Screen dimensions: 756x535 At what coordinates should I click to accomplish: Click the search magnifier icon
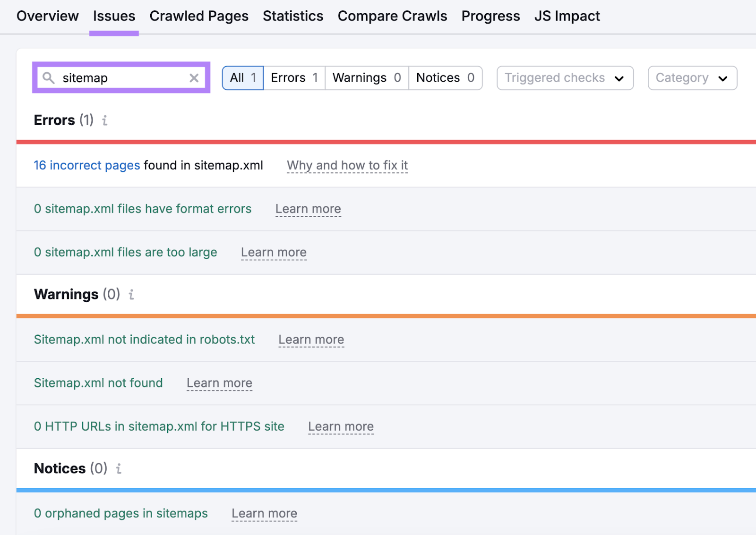pyautogui.click(x=49, y=78)
